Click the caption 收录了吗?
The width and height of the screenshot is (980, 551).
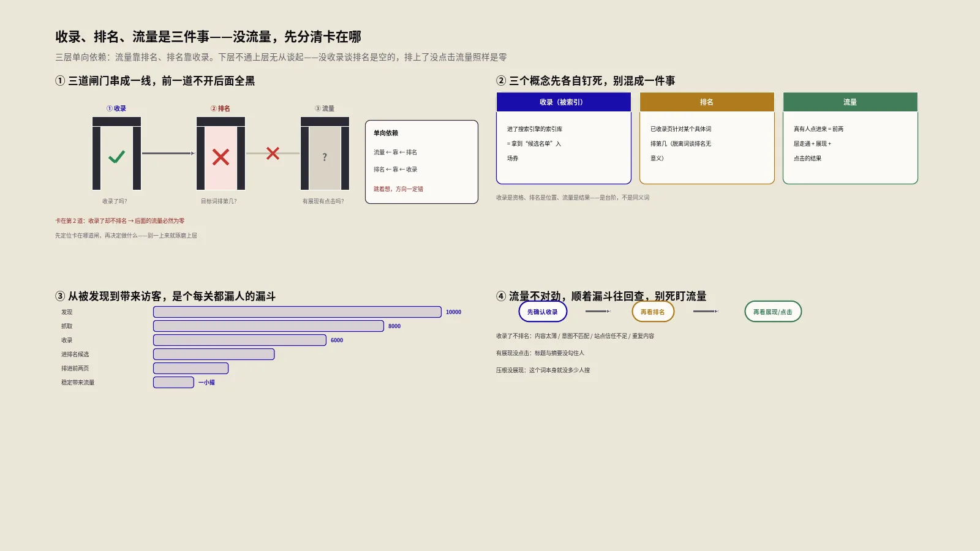115,201
